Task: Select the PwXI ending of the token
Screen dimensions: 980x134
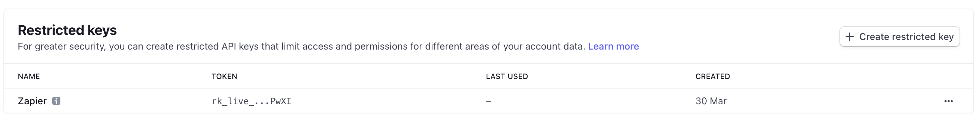Action: tap(281, 101)
